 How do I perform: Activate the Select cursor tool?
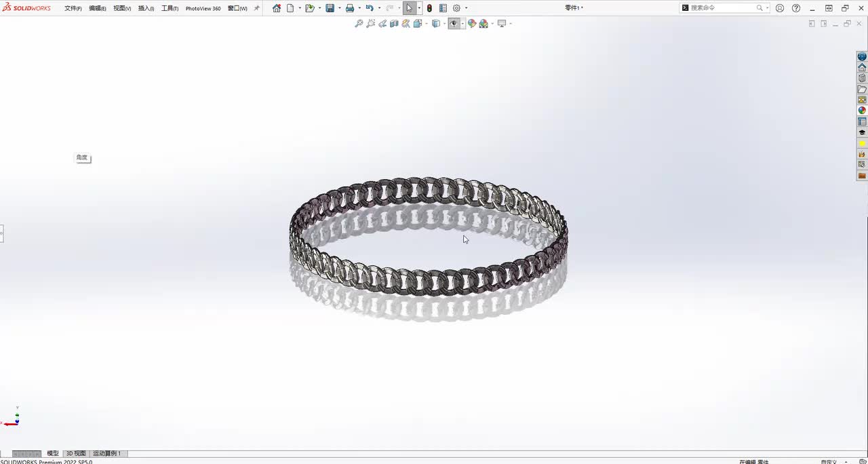tap(409, 8)
